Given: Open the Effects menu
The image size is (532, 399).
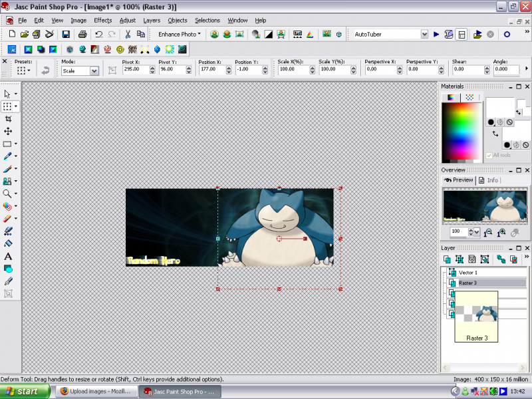Looking at the screenshot, I should pyautogui.click(x=103, y=21).
